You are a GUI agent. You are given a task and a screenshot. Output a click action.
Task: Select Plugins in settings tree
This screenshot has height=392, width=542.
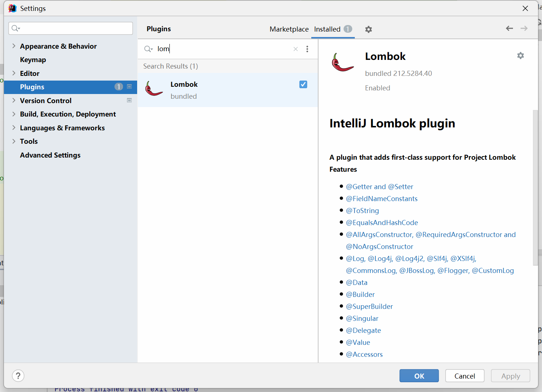coord(71,87)
